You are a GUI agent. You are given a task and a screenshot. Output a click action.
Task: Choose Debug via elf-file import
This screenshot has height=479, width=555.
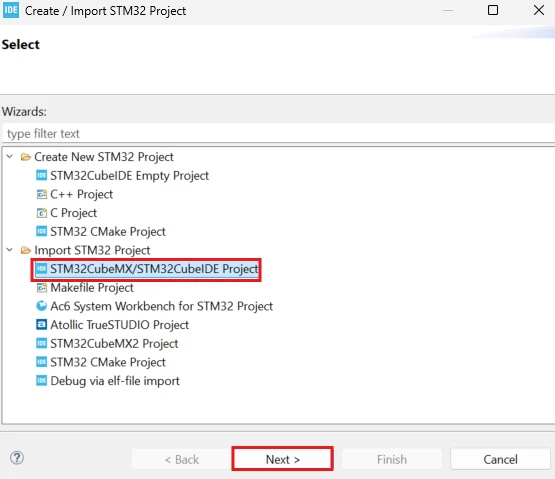click(x=115, y=381)
